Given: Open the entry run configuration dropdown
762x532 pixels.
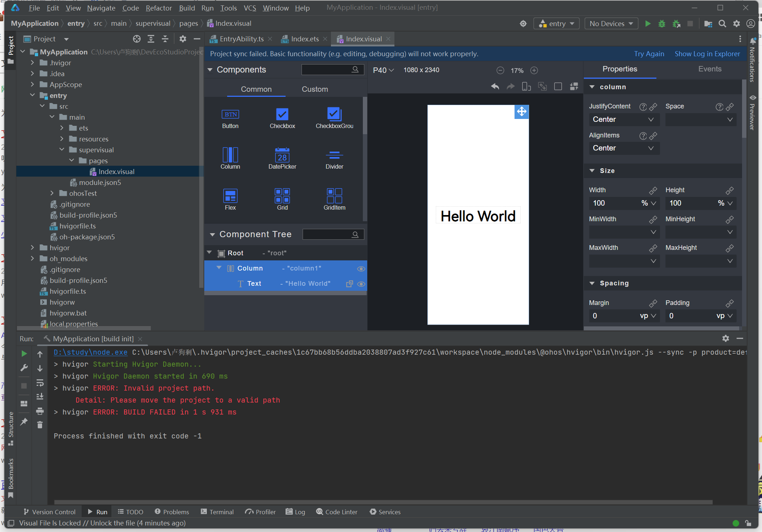Looking at the screenshot, I should [x=557, y=24].
